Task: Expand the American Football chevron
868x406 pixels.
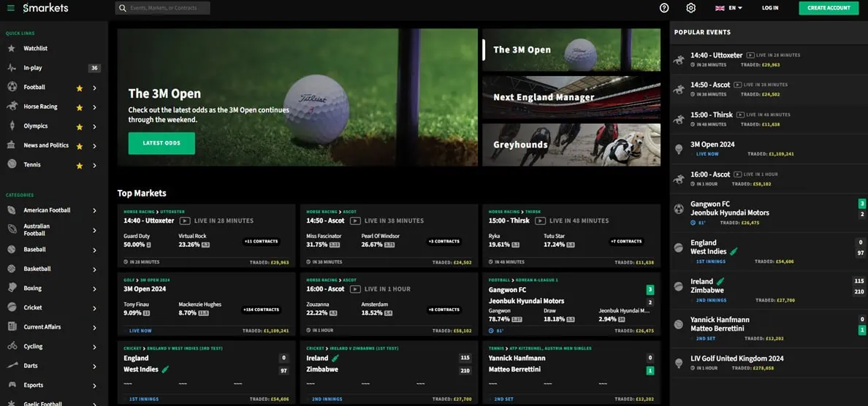Action: (x=95, y=211)
